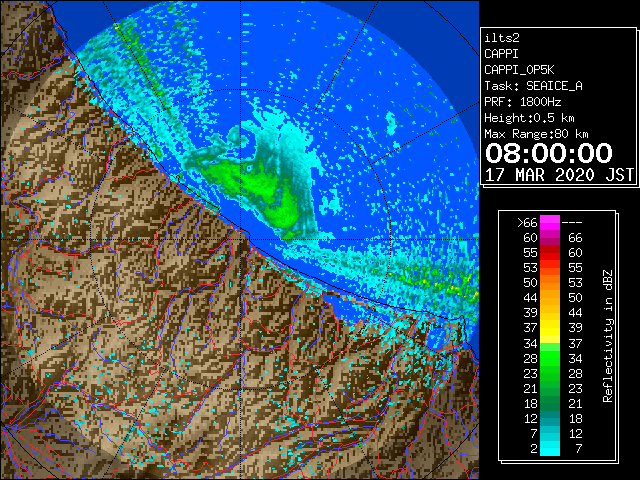Screen dimensions: 640x480
Task: Click the date 17 MAR 2020 JST
Action: [x=559, y=175]
